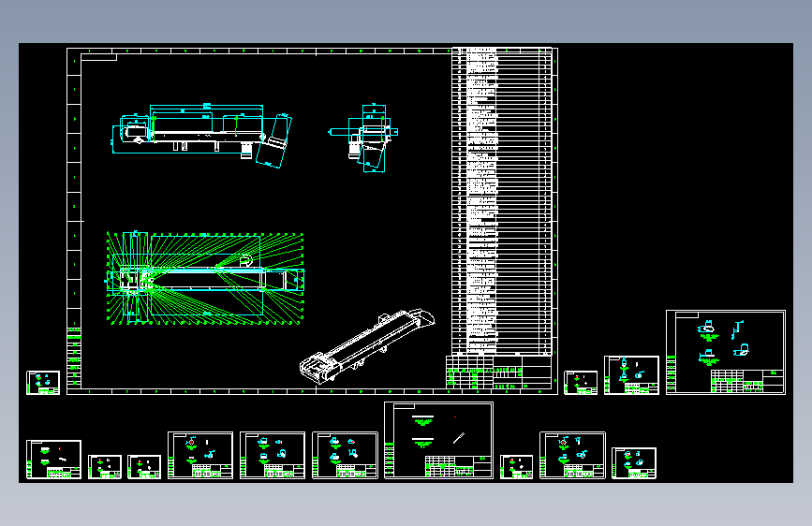Click the diagonal rod in the two-bar sheet
812x526 pixels.
coord(459,438)
